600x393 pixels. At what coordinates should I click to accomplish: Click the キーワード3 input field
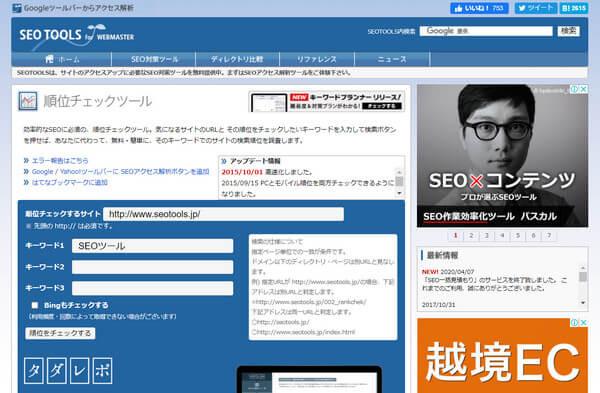tap(152, 288)
